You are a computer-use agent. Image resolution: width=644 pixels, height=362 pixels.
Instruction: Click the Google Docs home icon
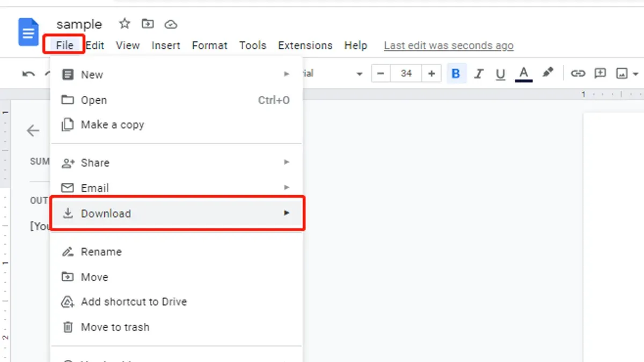pos(28,32)
